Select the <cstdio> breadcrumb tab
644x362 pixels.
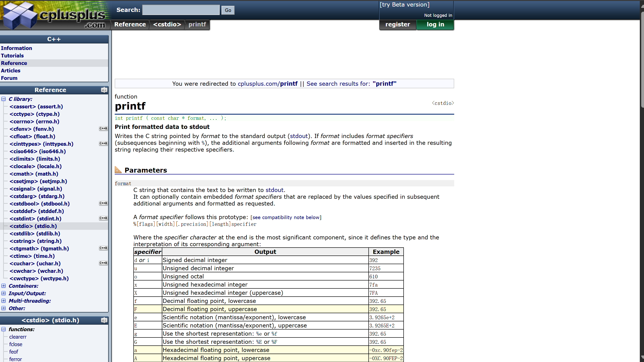click(167, 24)
